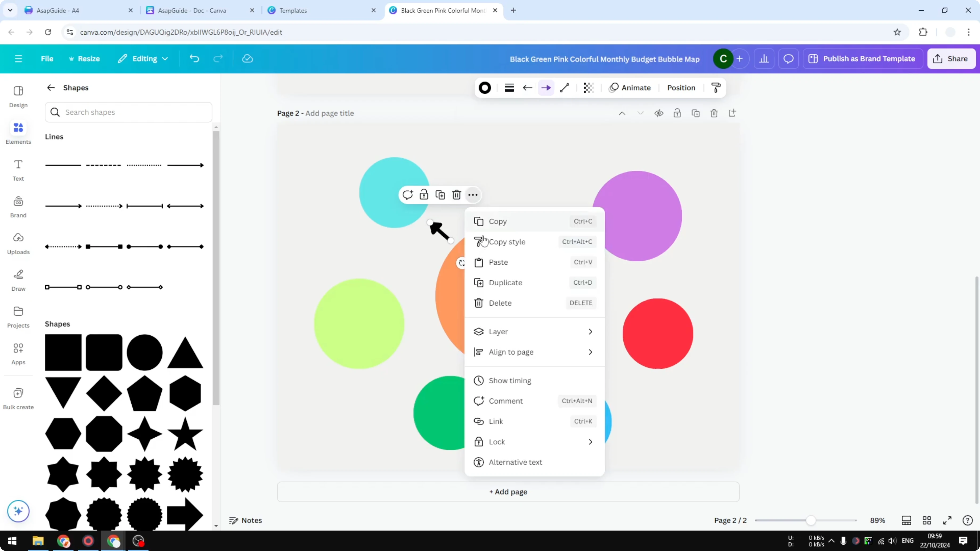980x551 pixels.
Task: Open the Uploads panel
Action: pyautogui.click(x=18, y=243)
